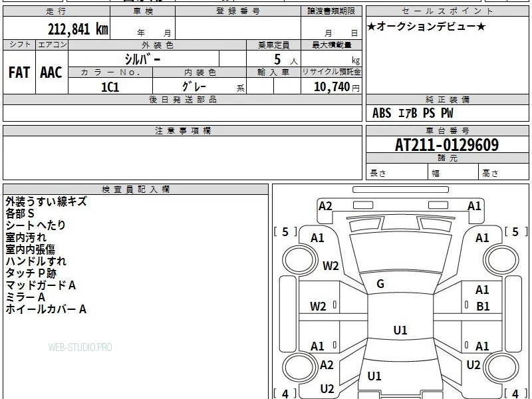Click the 車検 header cell
Image resolution: width=532 pixels, height=399 pixels.
coord(143,11)
